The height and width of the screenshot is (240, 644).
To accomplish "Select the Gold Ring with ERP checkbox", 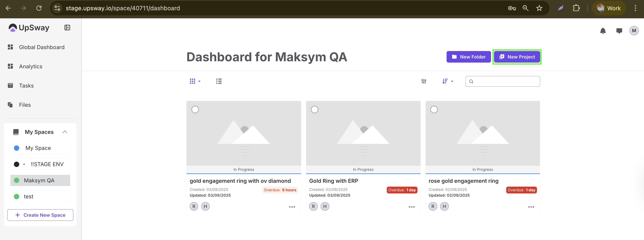I will 315,110.
